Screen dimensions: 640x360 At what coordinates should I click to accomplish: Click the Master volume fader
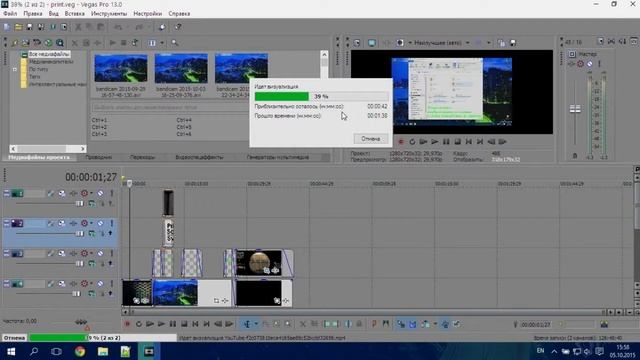[575, 109]
